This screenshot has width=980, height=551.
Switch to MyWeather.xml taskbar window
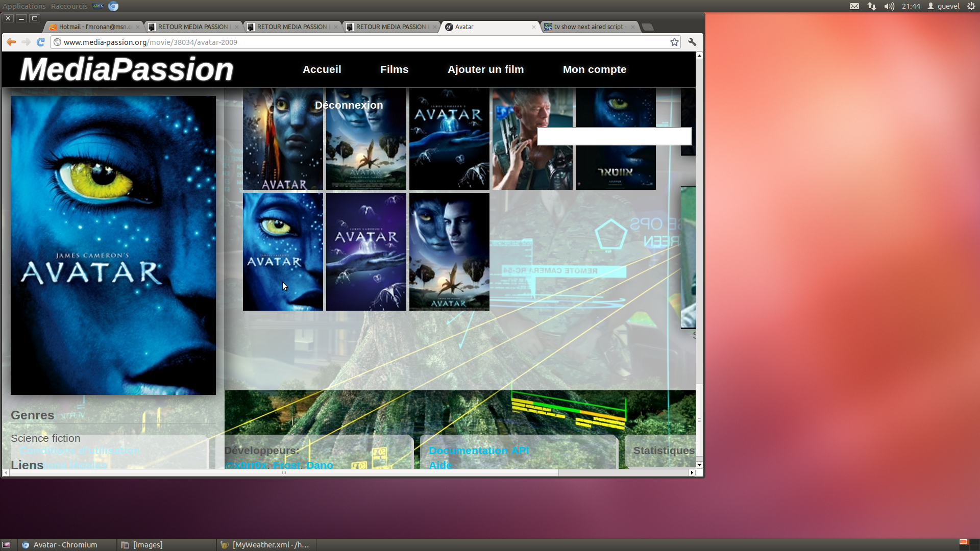[266, 545]
